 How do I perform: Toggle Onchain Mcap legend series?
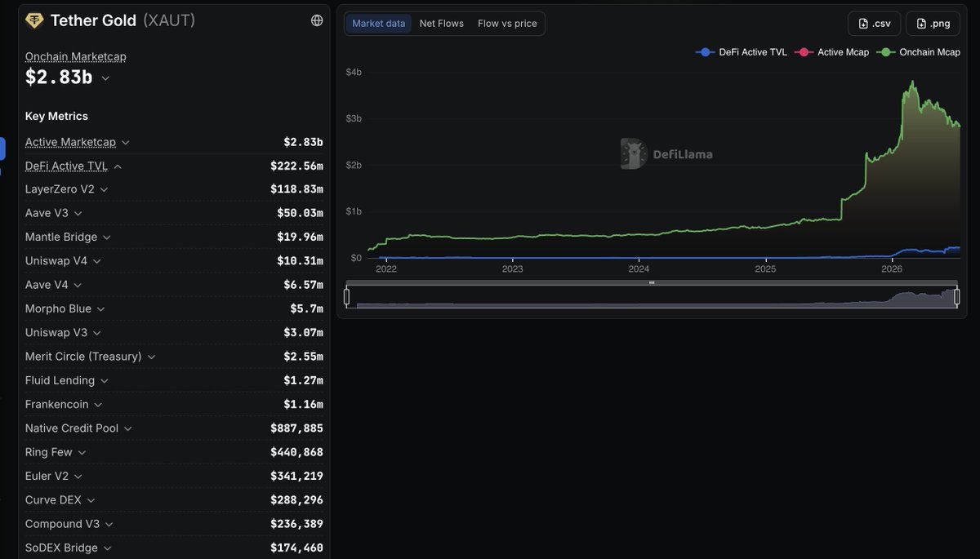(x=919, y=52)
